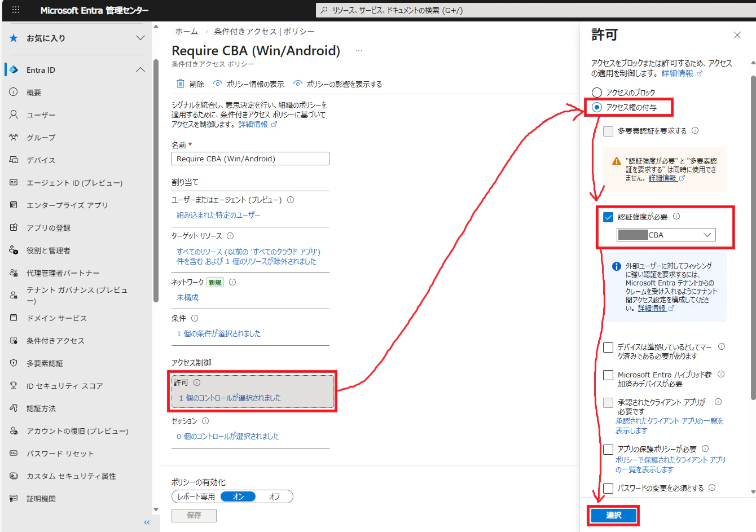756x532 pixels.
Task: Click the エンタープライズ アプリ icon
Action: pos(14,205)
